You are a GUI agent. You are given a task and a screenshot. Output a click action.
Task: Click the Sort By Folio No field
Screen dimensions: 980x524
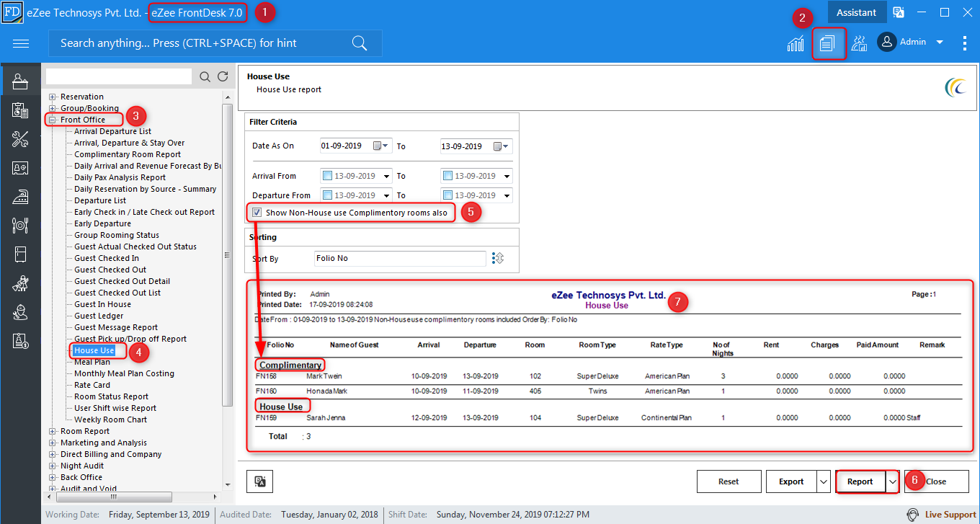(x=400, y=258)
